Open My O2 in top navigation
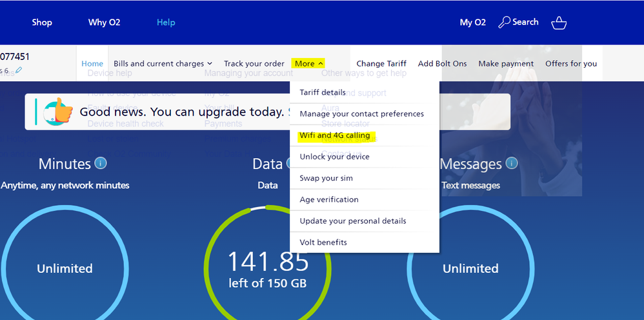 point(472,23)
